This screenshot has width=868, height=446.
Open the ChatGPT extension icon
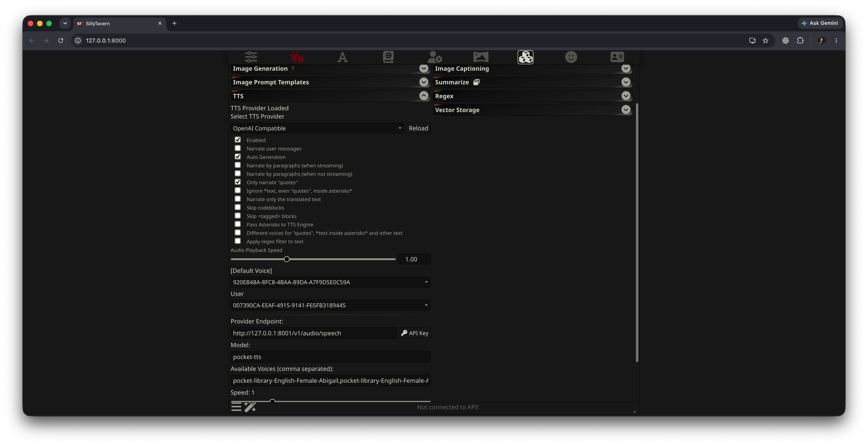click(785, 40)
